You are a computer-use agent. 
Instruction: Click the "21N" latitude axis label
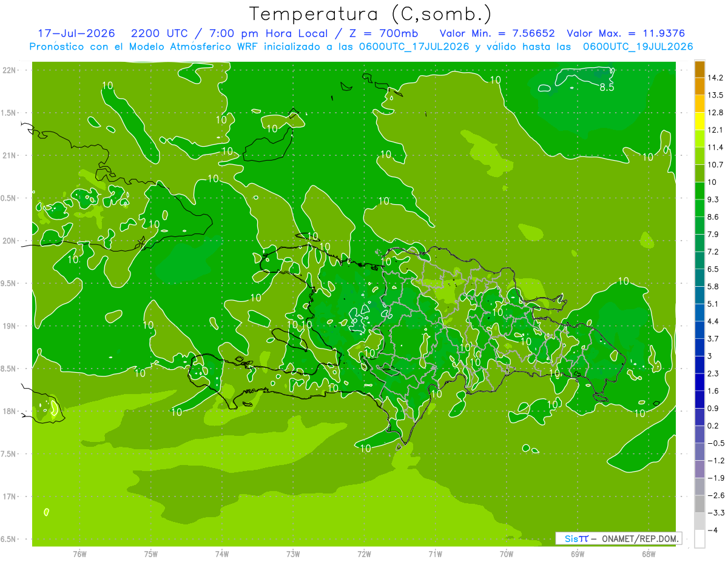coord(10,155)
